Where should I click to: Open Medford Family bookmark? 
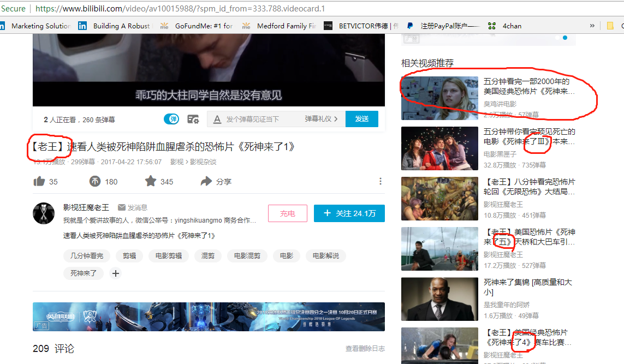pyautogui.click(x=279, y=26)
